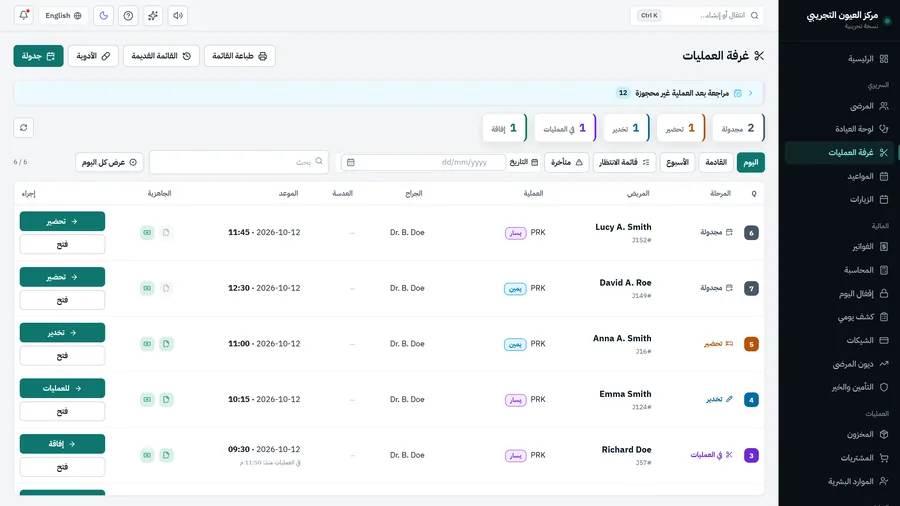Viewport: 900px width, 506px height.
Task: Click queue number 6 badge
Action: coord(751,233)
